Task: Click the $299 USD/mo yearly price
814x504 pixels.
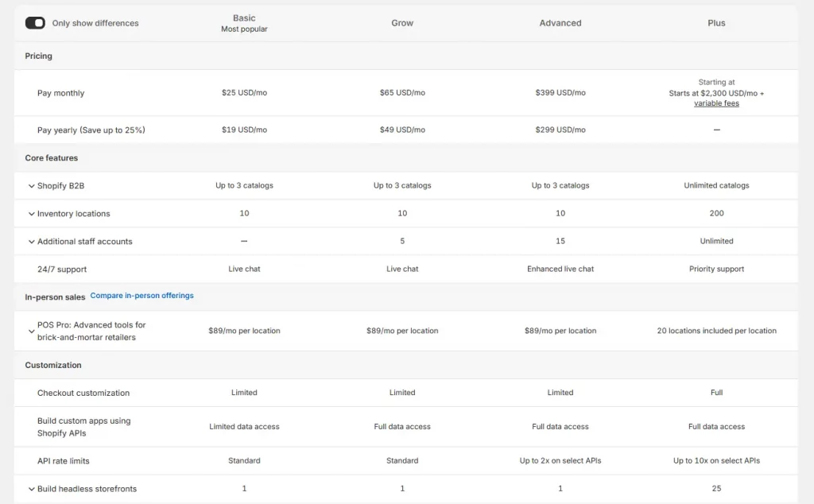Action: (x=560, y=130)
